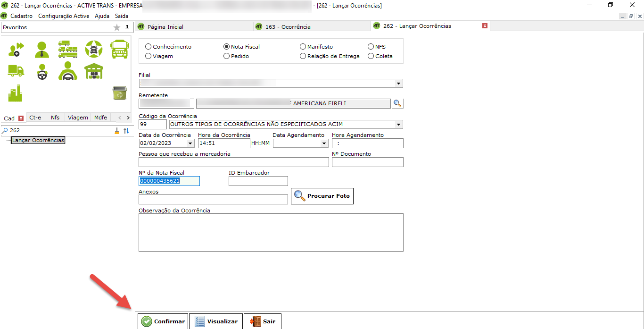Click the Confirmar button
The image size is (644, 329).
click(x=163, y=321)
